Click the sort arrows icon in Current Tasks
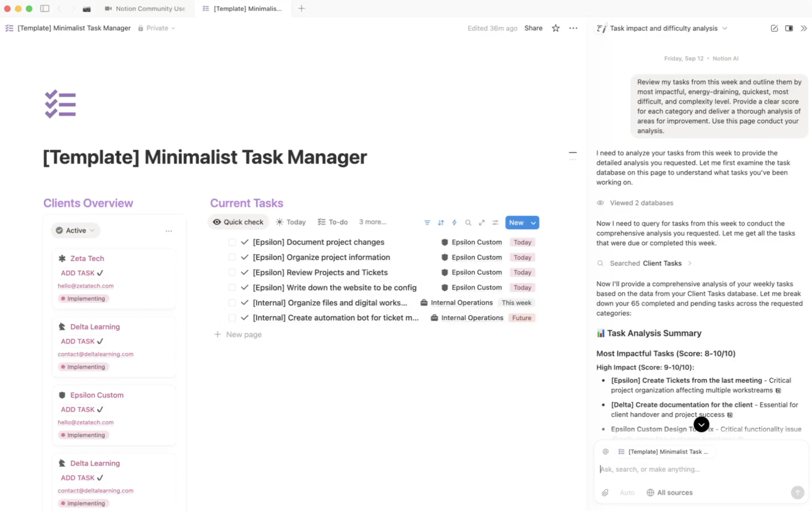The image size is (812, 511). [x=441, y=222]
